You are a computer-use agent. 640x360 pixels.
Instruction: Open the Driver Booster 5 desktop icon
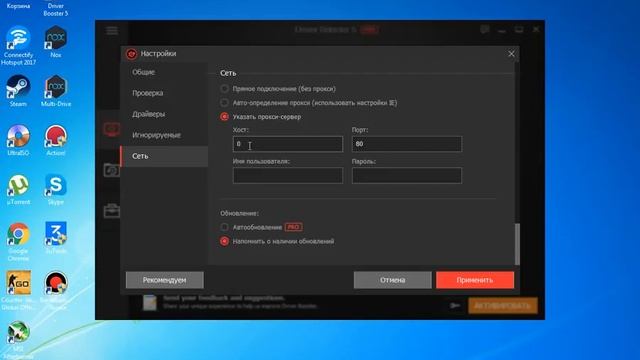[56, 9]
